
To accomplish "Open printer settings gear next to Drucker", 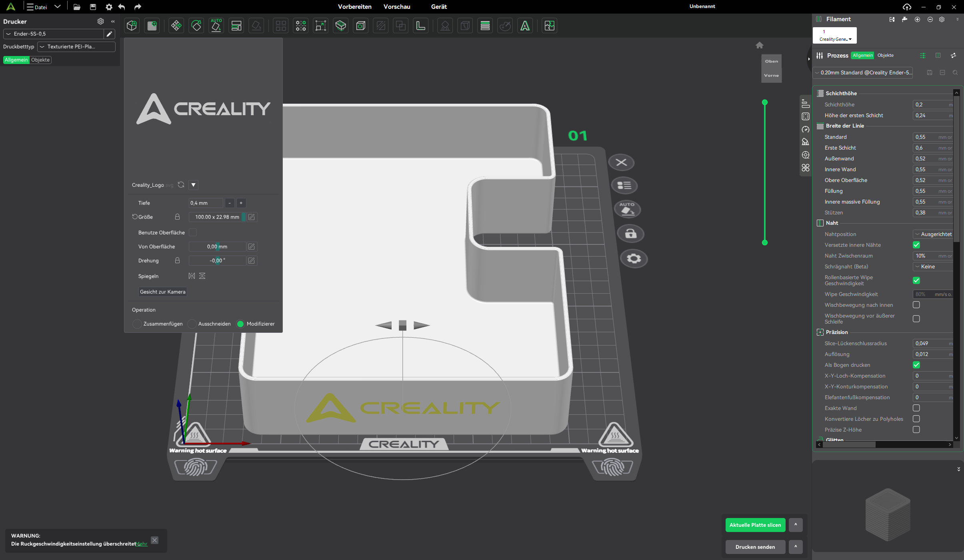I will tap(100, 21).
